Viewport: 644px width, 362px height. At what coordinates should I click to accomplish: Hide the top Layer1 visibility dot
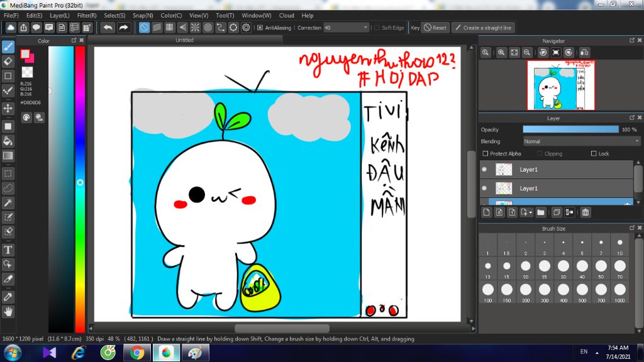[485, 169]
